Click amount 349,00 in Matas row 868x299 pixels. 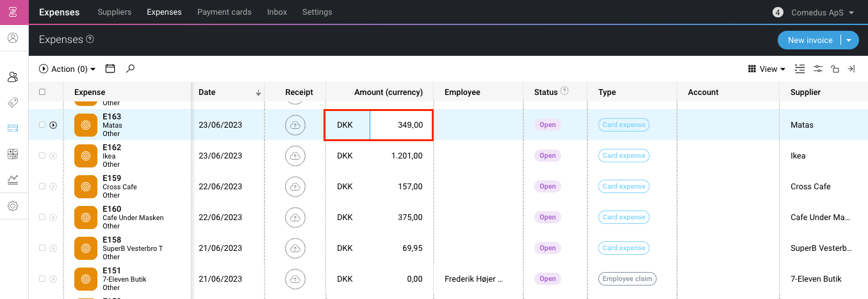pyautogui.click(x=410, y=125)
